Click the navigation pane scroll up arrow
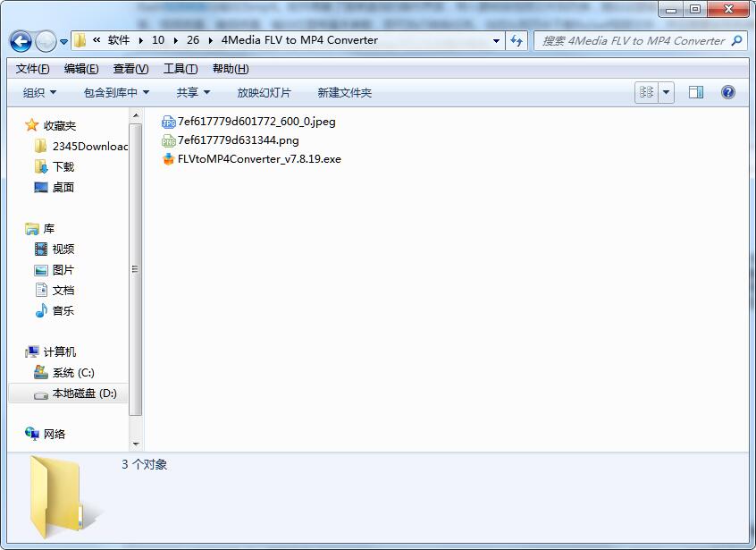Viewport: 756px width, 550px height. pos(136,115)
